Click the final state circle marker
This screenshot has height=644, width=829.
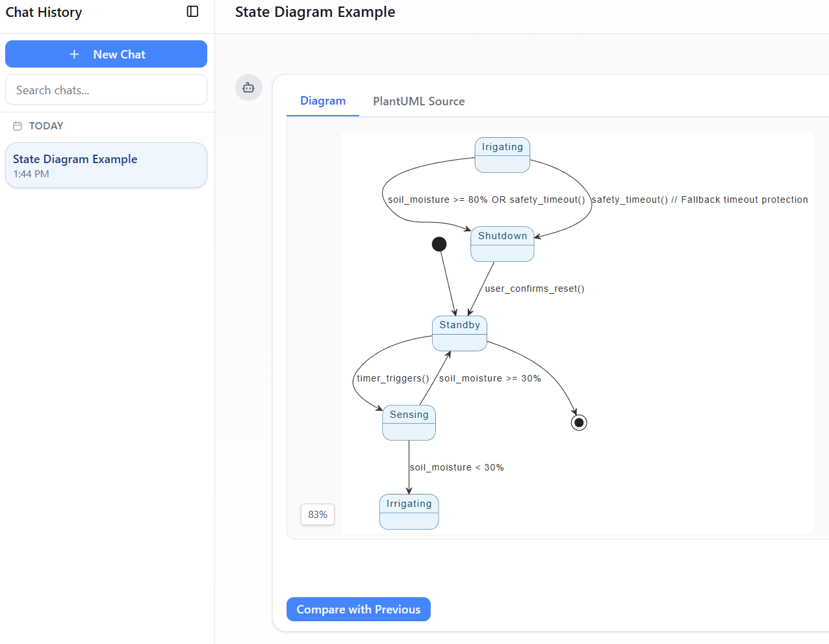coord(579,423)
